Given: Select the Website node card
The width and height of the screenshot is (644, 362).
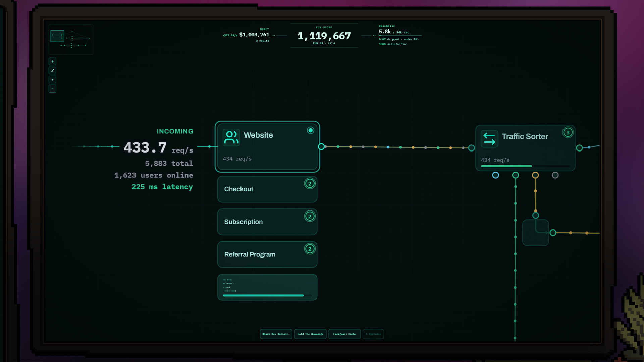Looking at the screenshot, I should point(267,147).
